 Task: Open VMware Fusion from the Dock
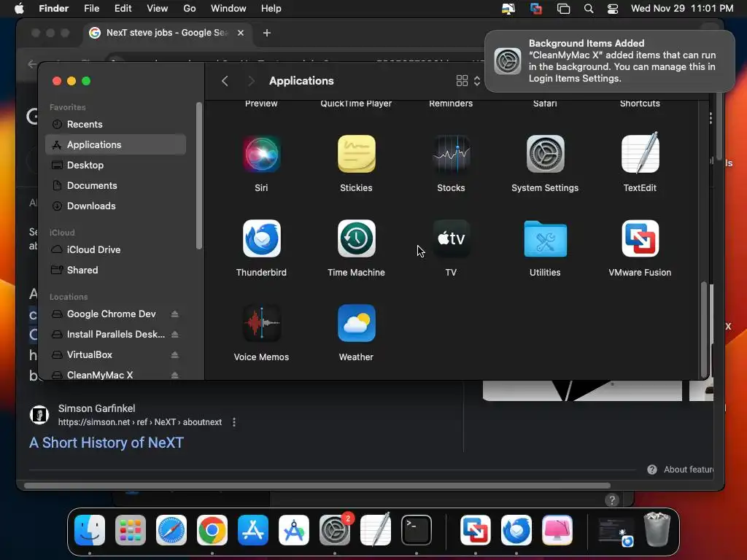coord(476,530)
